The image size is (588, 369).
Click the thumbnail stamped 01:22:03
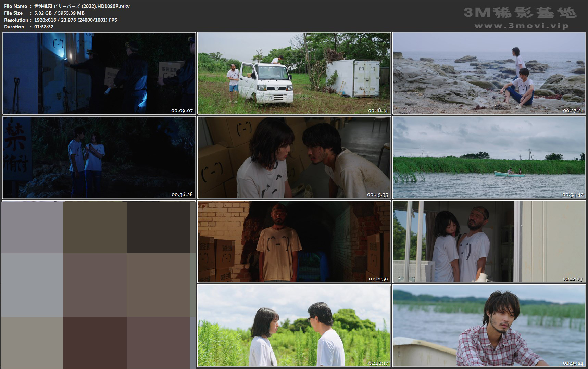(x=489, y=241)
